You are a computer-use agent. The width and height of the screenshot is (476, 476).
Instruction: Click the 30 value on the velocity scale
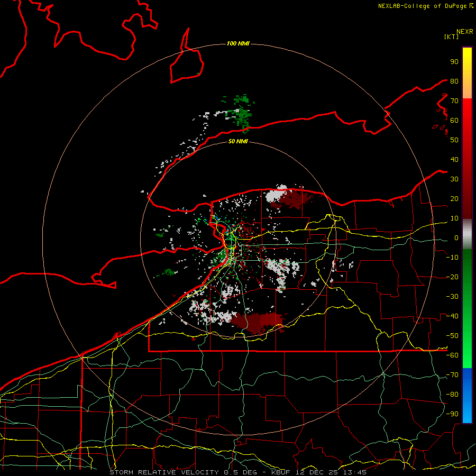454,179
